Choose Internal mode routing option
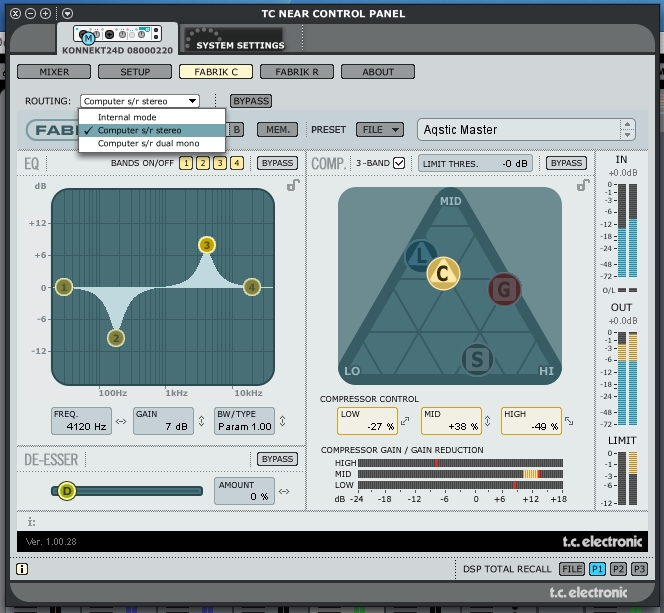 [x=152, y=117]
